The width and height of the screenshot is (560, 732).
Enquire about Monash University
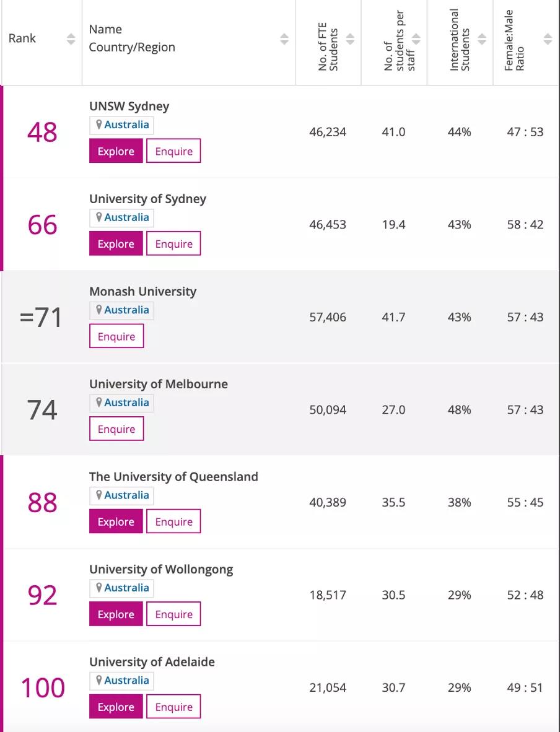[x=116, y=336]
